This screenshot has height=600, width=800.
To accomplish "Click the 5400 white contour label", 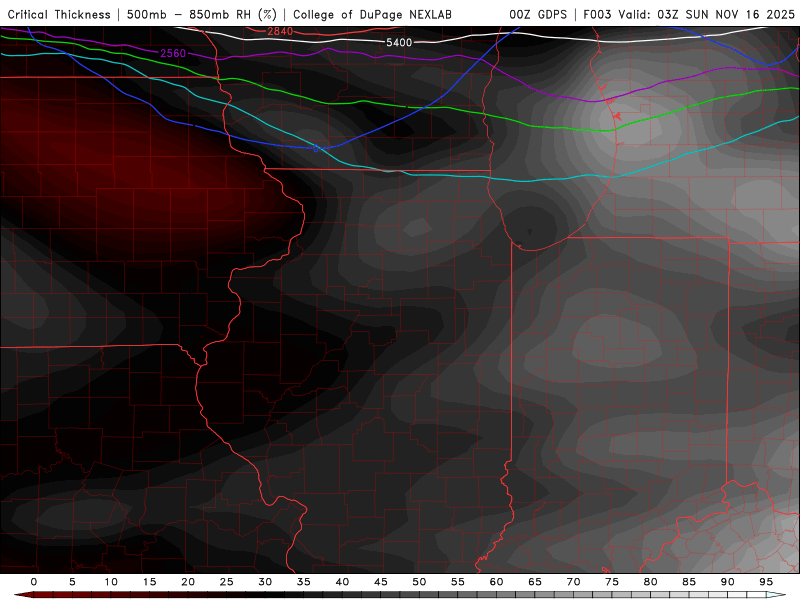I will click(399, 42).
